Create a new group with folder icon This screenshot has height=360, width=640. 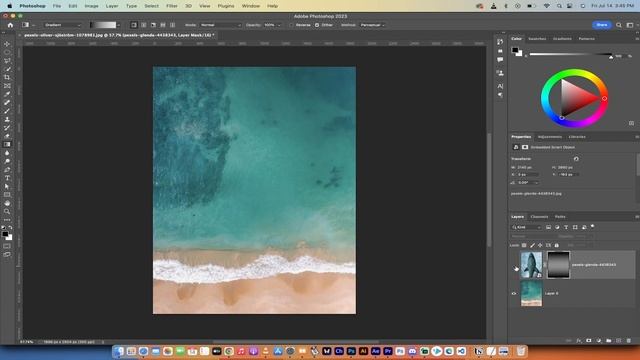(x=609, y=340)
